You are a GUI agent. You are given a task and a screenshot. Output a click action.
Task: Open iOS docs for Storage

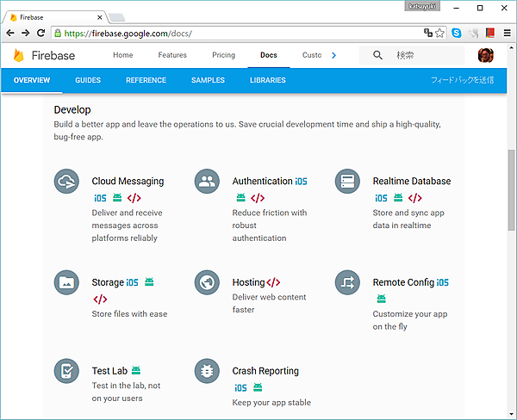point(132,282)
